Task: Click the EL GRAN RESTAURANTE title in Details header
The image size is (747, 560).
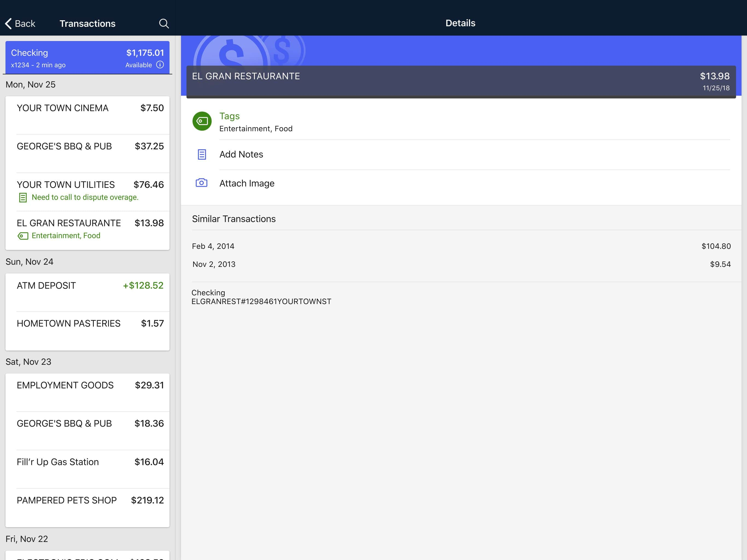Action: click(x=246, y=76)
